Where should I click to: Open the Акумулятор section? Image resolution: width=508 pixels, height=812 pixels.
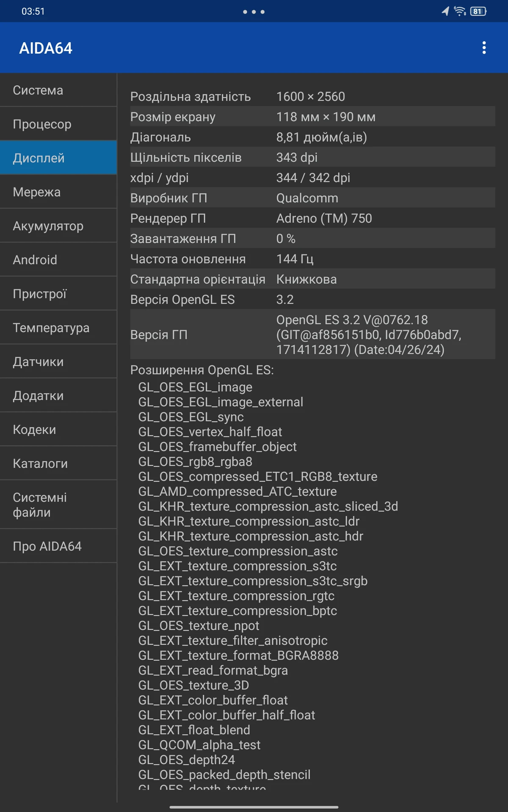[58, 226]
